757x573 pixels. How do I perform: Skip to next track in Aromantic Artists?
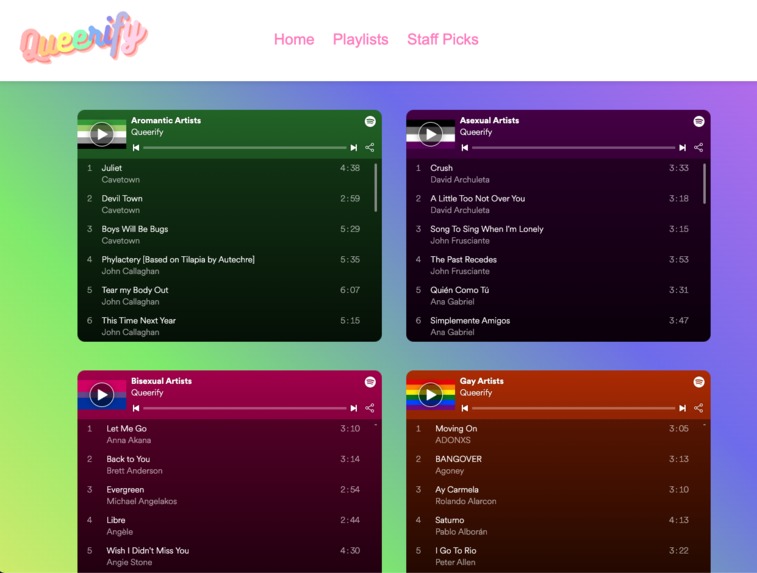pyautogui.click(x=354, y=148)
